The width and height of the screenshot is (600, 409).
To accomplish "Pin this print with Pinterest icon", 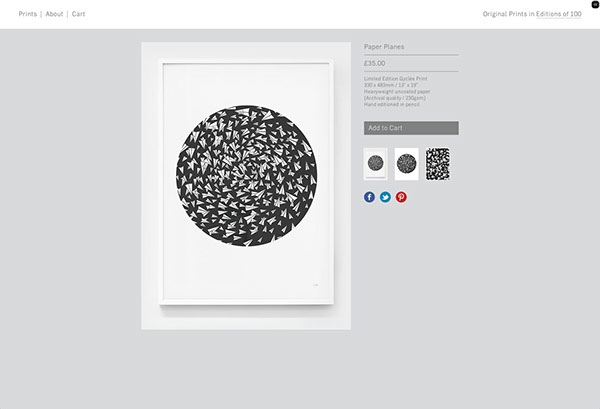I will [x=401, y=197].
